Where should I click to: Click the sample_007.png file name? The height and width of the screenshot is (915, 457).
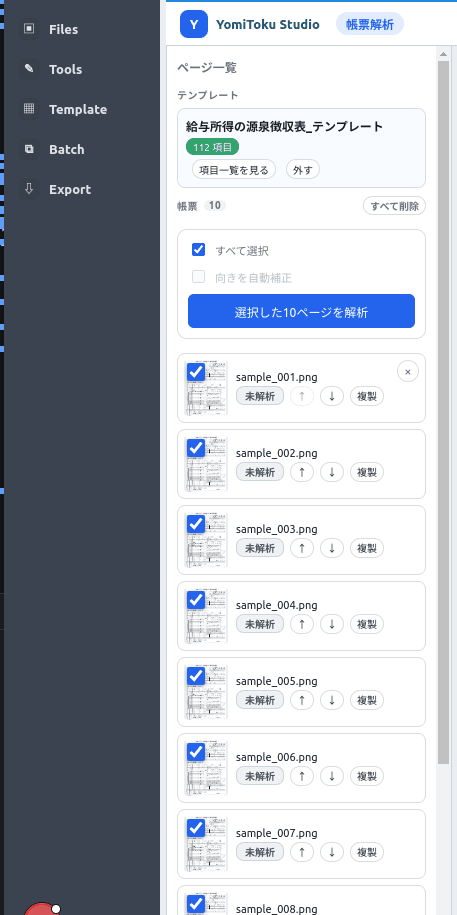coord(277,833)
